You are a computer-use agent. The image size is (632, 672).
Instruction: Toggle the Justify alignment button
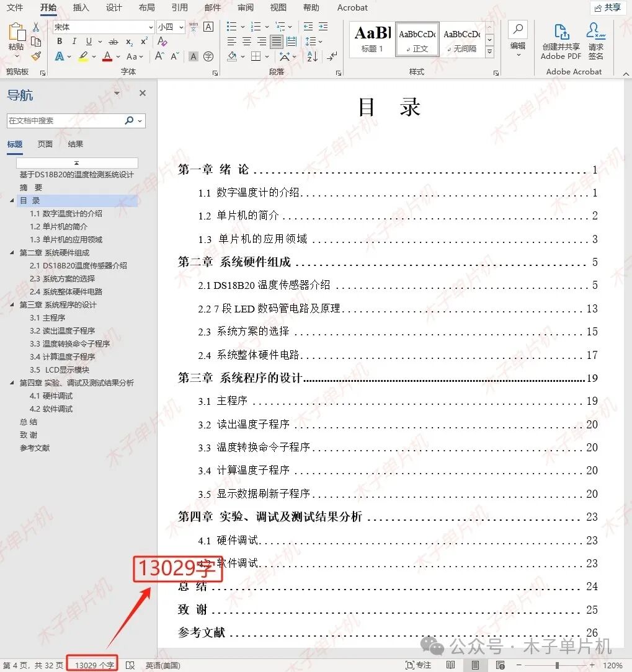276,42
